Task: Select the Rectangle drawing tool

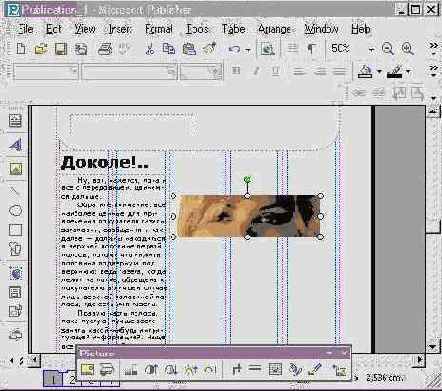Action: [x=15, y=230]
